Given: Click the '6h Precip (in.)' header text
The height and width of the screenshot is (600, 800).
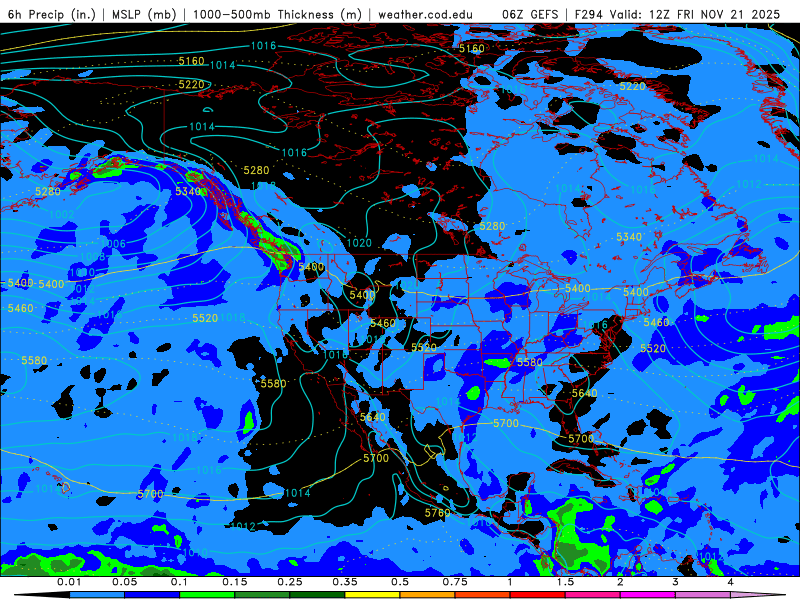Looking at the screenshot, I should 52,14.
